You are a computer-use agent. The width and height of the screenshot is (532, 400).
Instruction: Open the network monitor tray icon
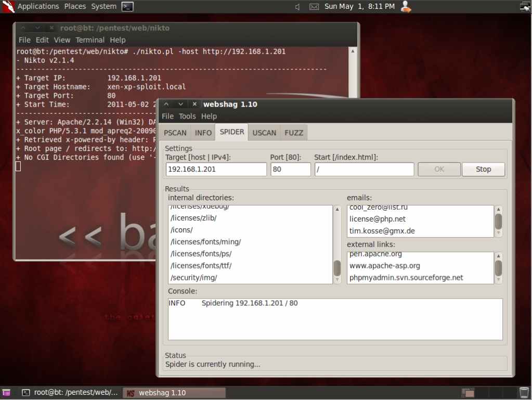point(524,7)
